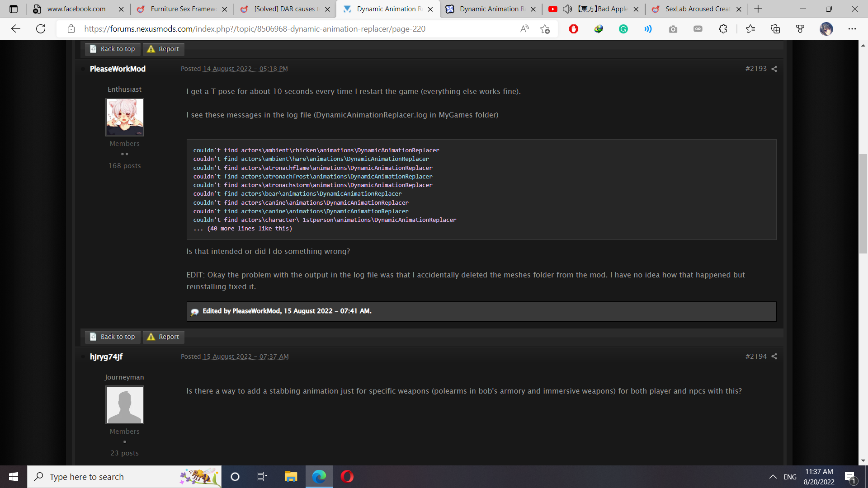
Task: Open File Explorer from taskbar
Action: 291,477
